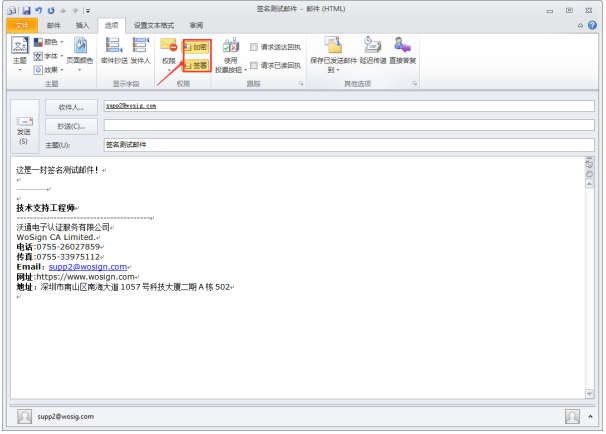Expand the 效果 (Effects) dropdown
Screen dimensions: 606x434
click(50, 70)
